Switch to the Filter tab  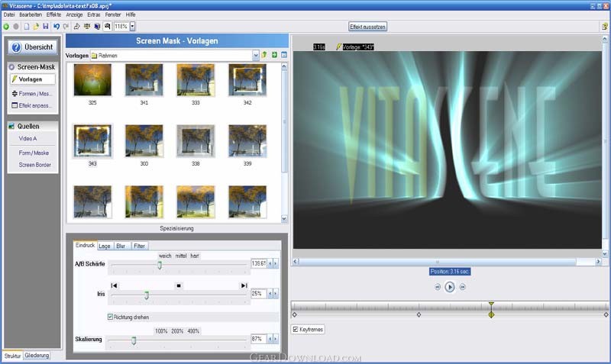click(x=140, y=246)
